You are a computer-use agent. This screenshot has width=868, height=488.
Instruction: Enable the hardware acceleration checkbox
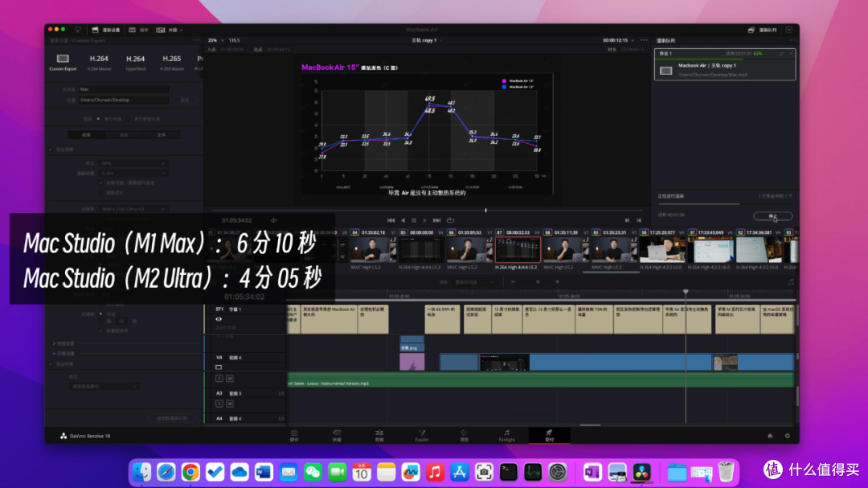[x=101, y=182]
